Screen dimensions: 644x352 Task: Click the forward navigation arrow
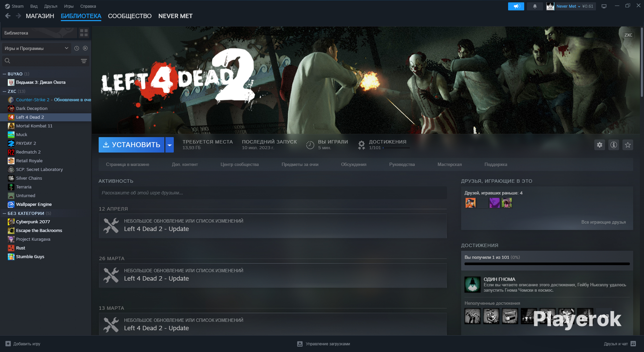click(x=18, y=16)
